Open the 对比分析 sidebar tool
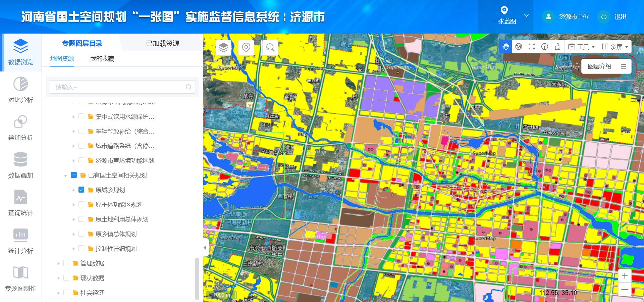Screen dimensions: 644x302 click(x=21, y=90)
